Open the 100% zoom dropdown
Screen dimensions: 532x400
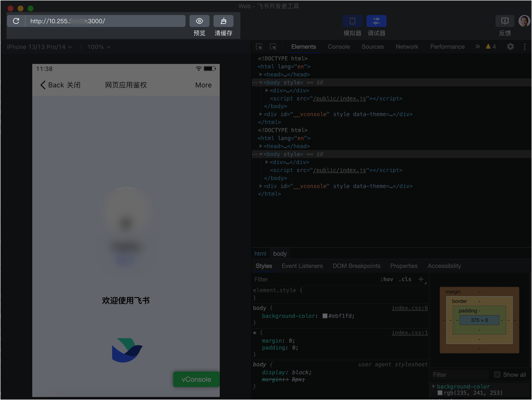[x=99, y=47]
